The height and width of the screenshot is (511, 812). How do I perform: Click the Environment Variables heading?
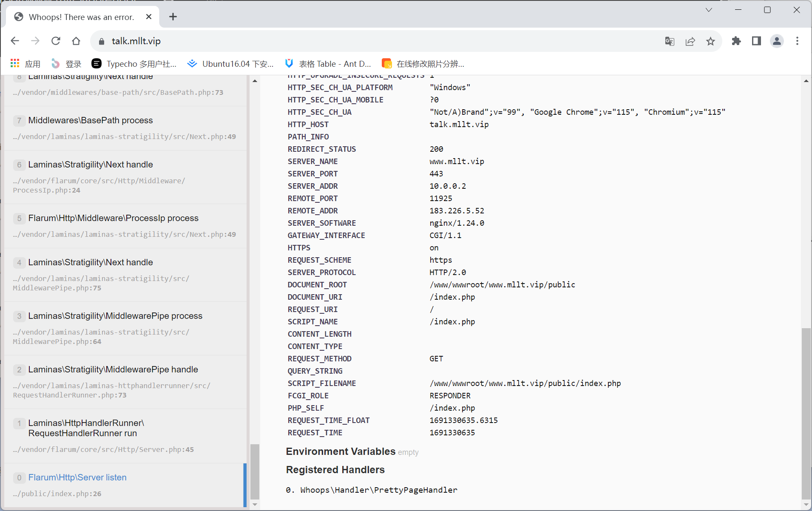click(341, 451)
